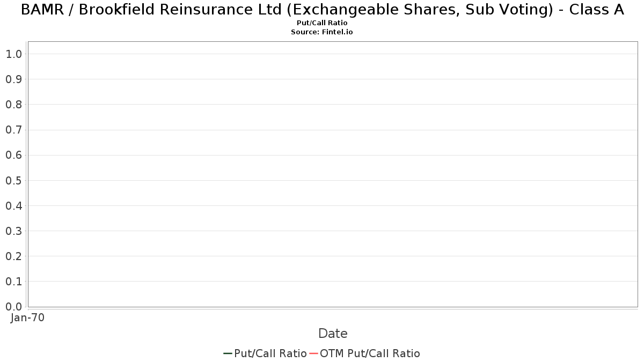Click the 0.3 y-axis label
Viewport: 644px width, 362px height.
(13, 231)
